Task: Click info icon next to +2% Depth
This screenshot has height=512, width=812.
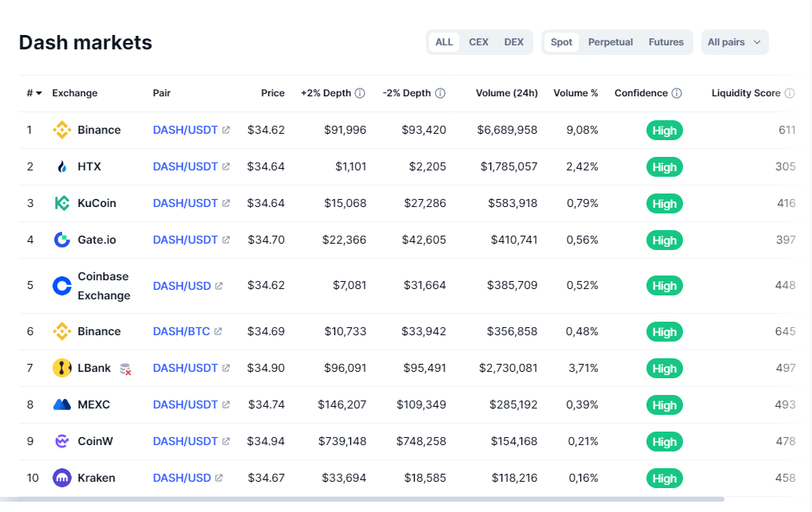Action: point(360,93)
